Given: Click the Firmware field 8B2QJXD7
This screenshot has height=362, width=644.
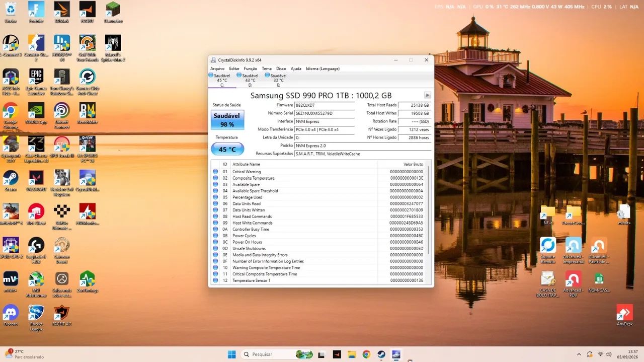Looking at the screenshot, I should (325, 105).
